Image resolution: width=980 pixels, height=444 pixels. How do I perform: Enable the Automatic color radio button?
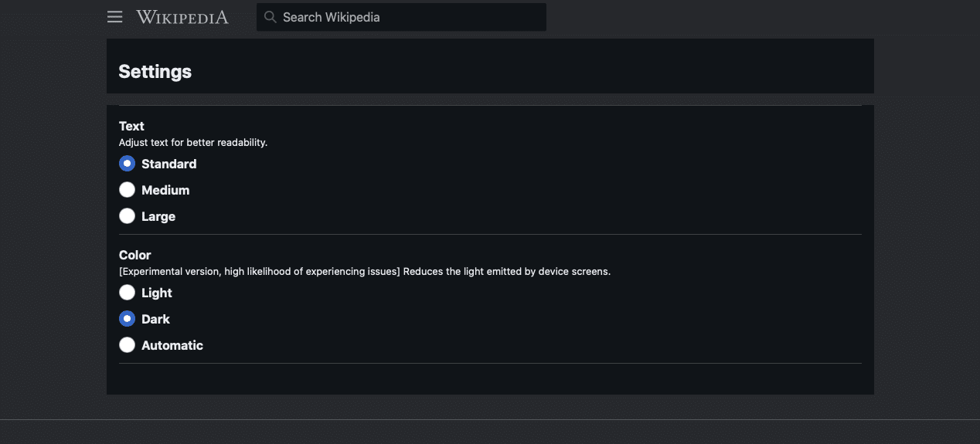click(128, 345)
